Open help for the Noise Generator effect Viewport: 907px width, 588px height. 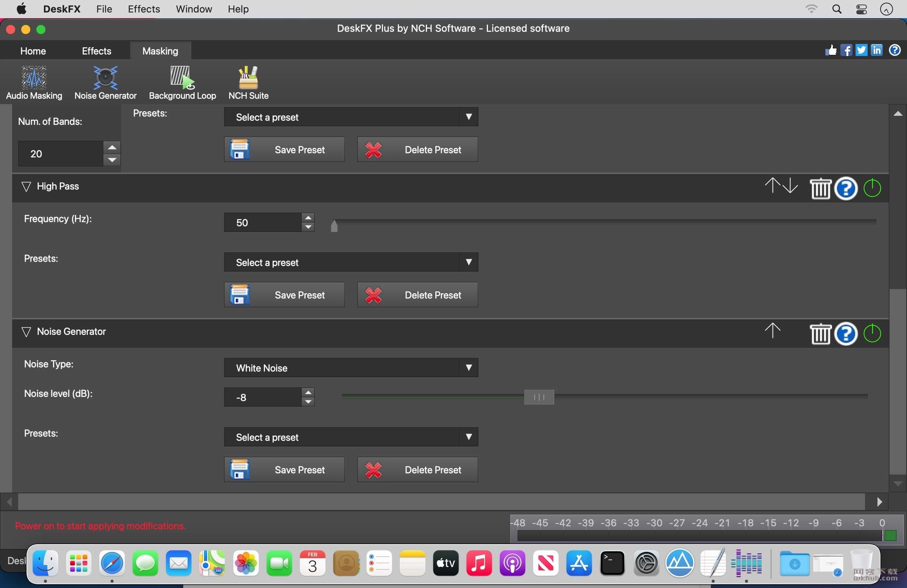pos(846,334)
